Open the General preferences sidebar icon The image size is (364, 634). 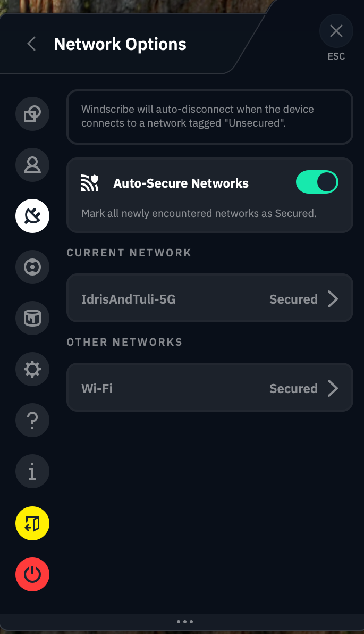(32, 114)
